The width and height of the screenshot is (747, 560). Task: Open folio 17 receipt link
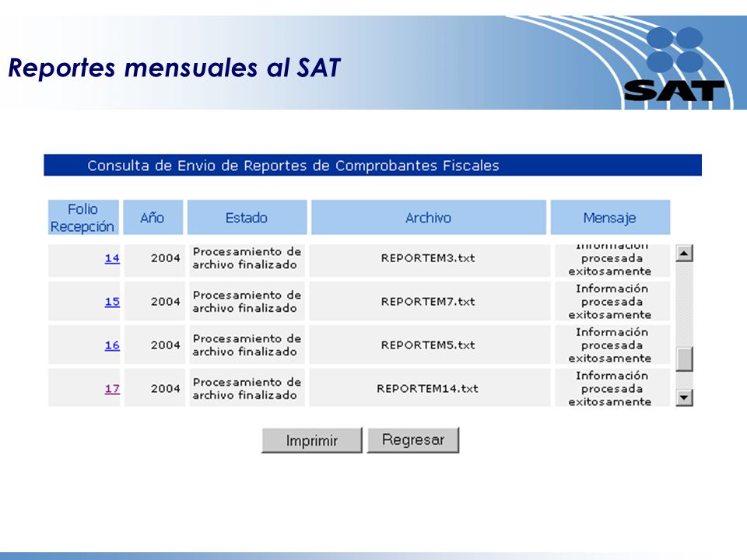click(x=112, y=389)
